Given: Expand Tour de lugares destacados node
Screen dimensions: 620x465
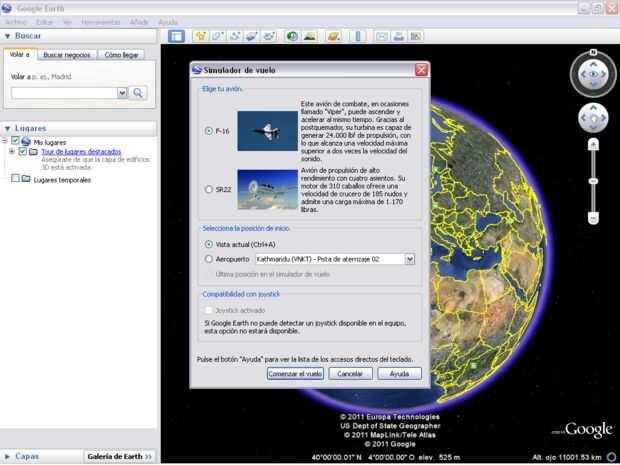Looking at the screenshot, I should point(12,151).
